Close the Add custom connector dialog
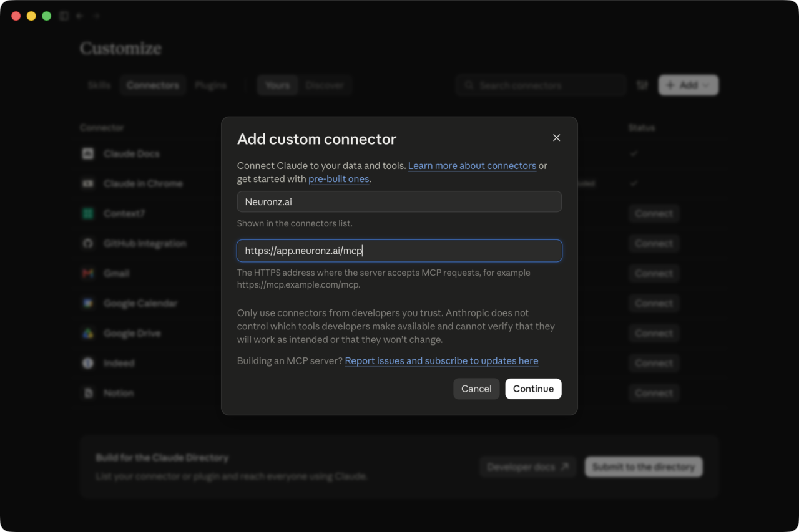The image size is (799, 532). (x=557, y=138)
